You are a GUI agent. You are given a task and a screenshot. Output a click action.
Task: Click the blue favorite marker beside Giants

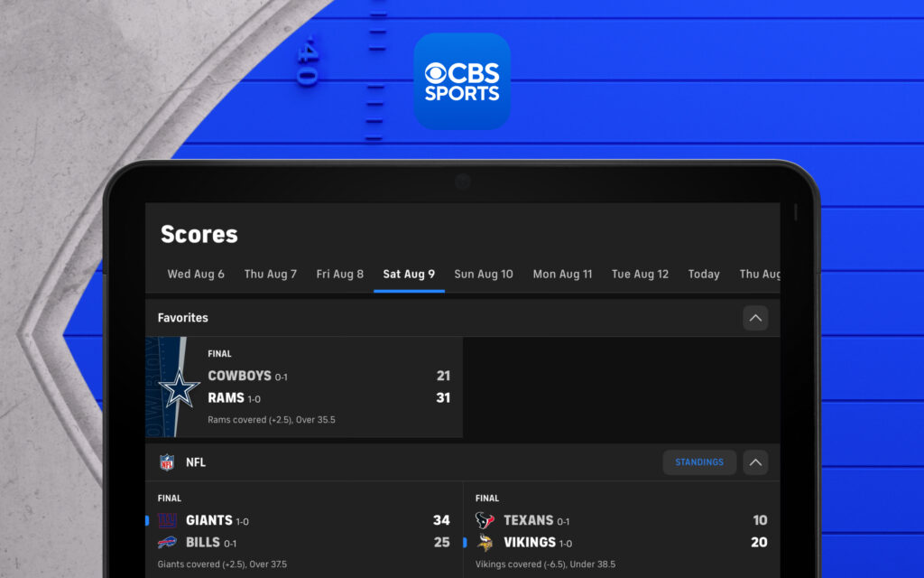click(149, 520)
